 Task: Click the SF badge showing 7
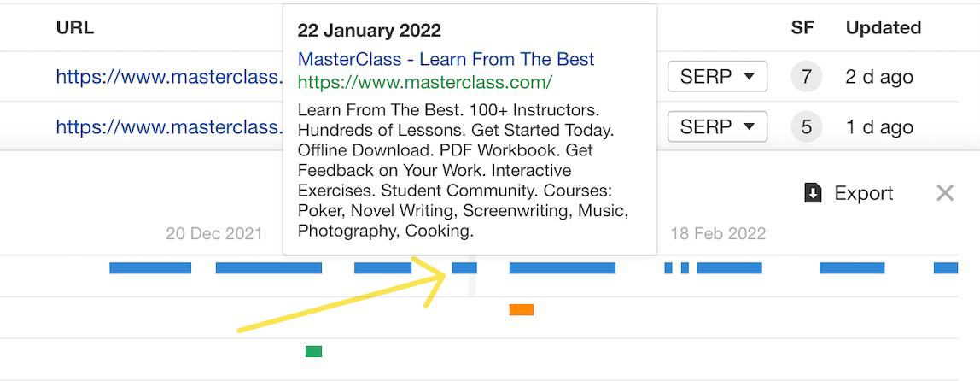[x=806, y=77]
